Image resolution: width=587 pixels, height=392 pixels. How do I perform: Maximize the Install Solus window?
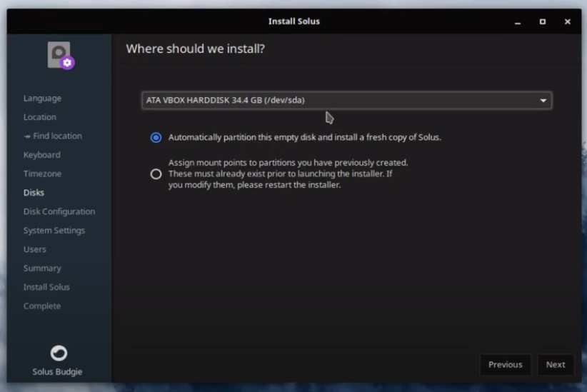(x=543, y=21)
